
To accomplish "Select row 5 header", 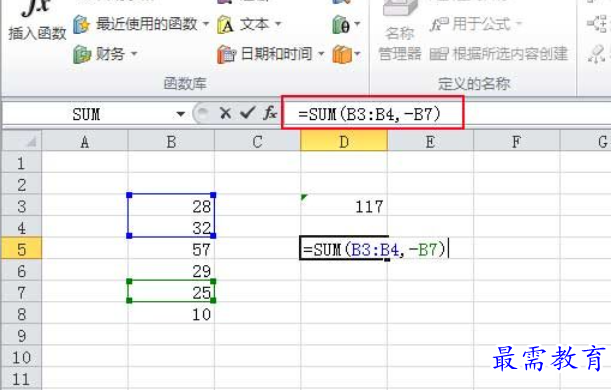I will (22, 249).
